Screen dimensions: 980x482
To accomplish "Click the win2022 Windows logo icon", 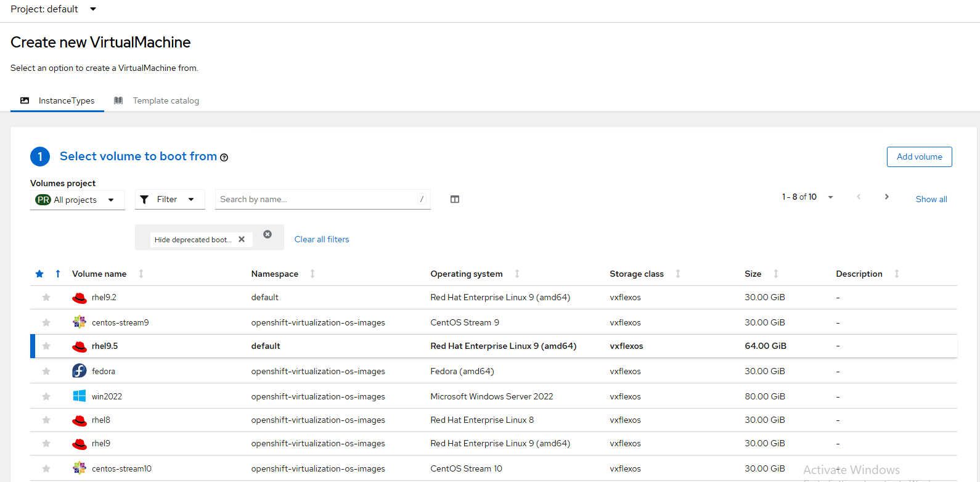I will coord(80,396).
